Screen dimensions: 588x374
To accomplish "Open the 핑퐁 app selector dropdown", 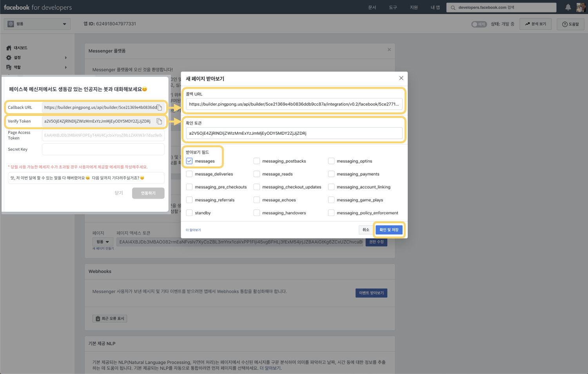I will [37, 24].
